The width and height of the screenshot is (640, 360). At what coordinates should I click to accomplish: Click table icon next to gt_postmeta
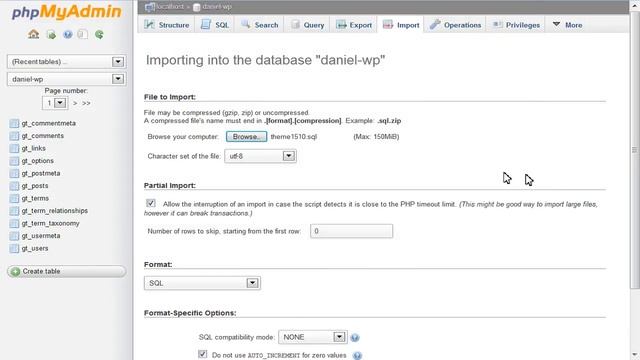point(14,173)
